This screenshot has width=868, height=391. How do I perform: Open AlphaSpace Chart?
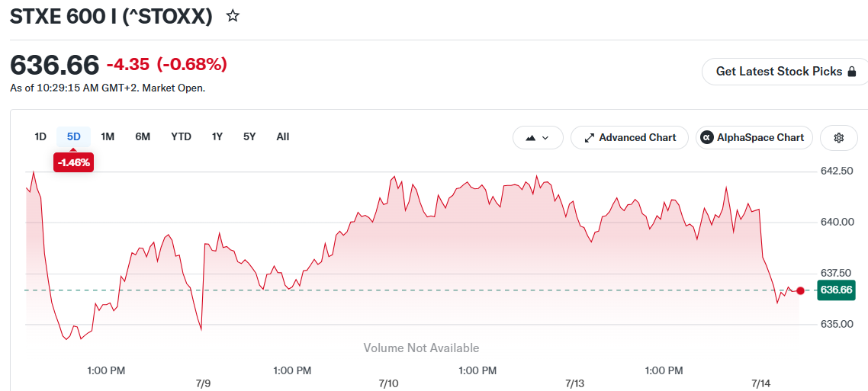[x=754, y=138]
